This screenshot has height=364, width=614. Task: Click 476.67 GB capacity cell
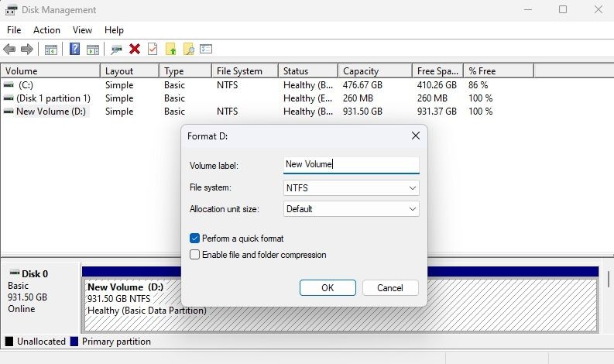362,85
